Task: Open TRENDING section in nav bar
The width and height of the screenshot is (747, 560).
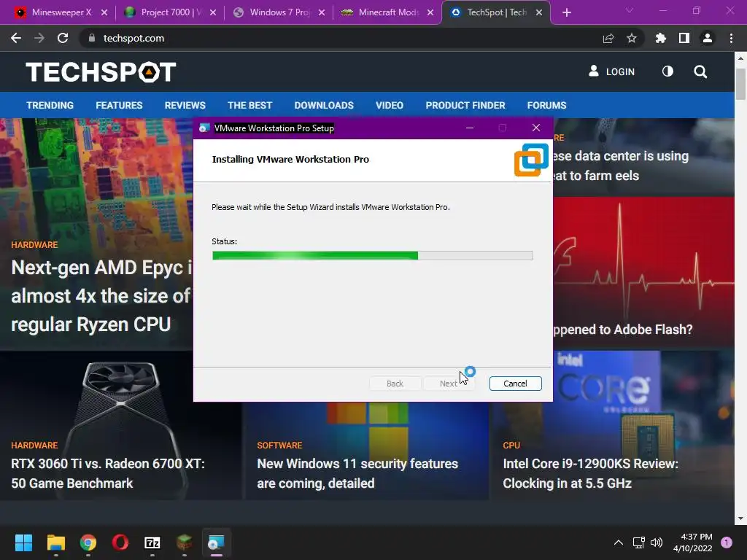Action: [50, 105]
